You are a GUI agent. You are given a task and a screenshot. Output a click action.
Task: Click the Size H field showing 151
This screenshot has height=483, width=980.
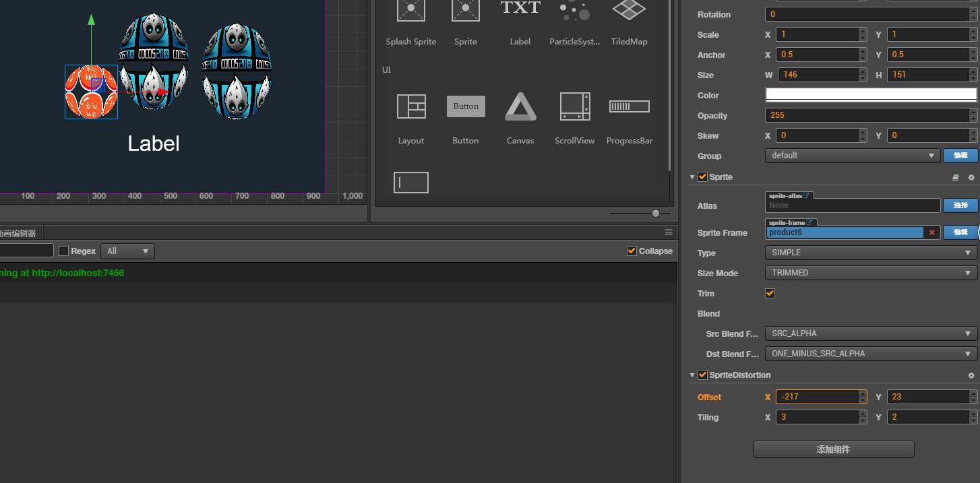point(932,75)
